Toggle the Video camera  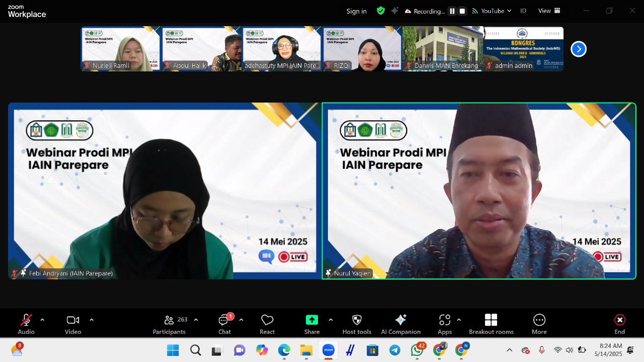[x=73, y=324]
